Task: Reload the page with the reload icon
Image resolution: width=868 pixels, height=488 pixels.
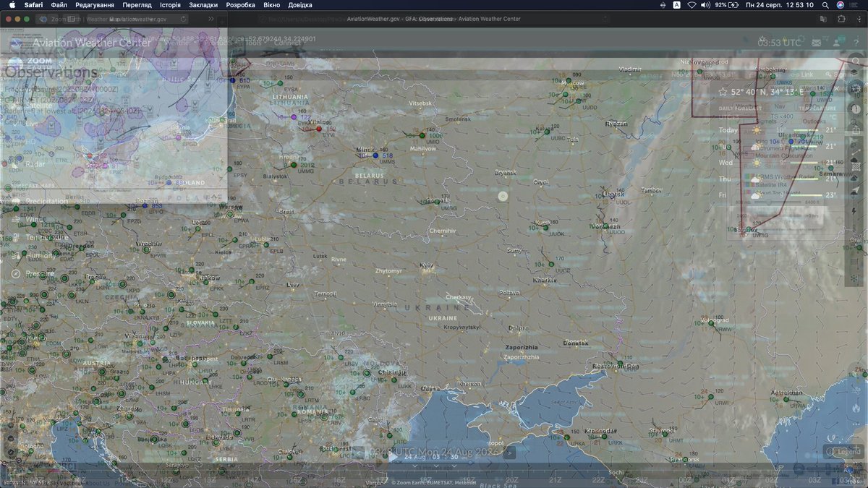Action: pos(184,20)
